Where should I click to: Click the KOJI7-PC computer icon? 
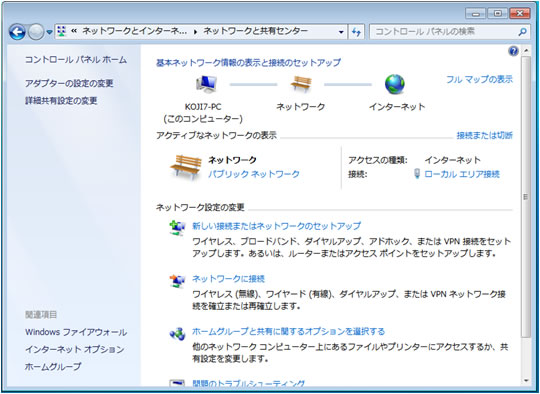[206, 84]
